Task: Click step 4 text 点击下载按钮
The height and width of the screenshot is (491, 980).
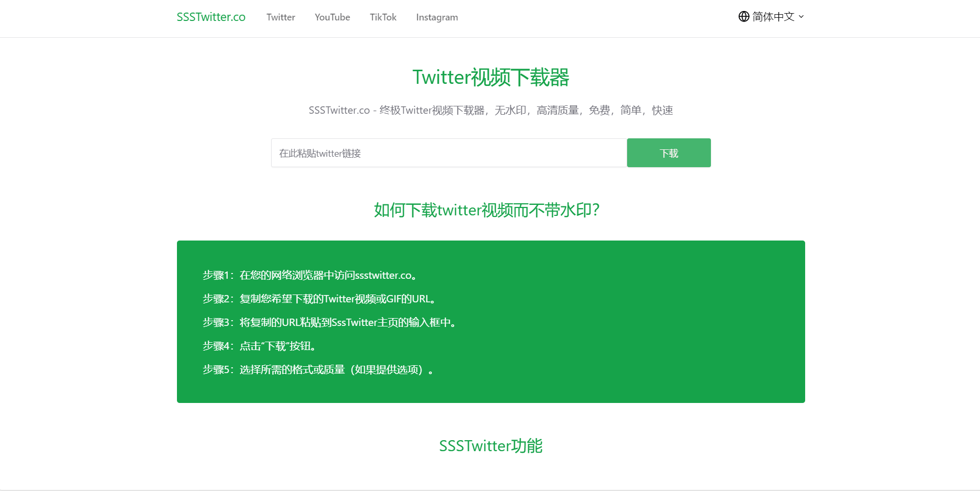Action: point(259,346)
